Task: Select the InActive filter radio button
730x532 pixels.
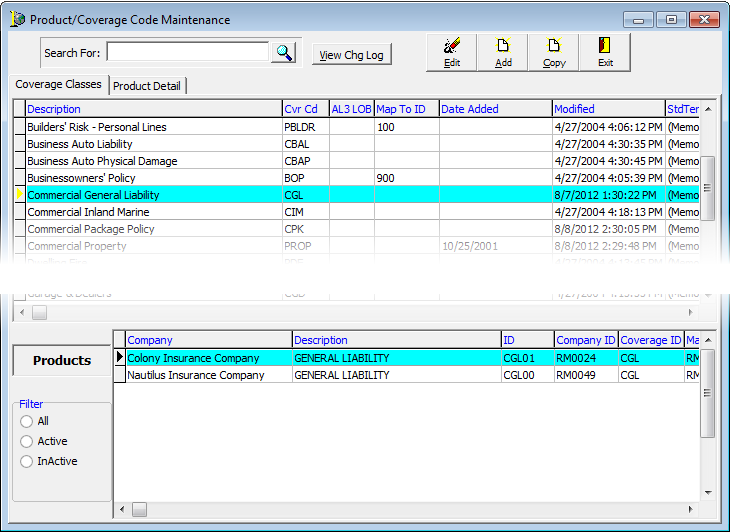Action: [27, 461]
